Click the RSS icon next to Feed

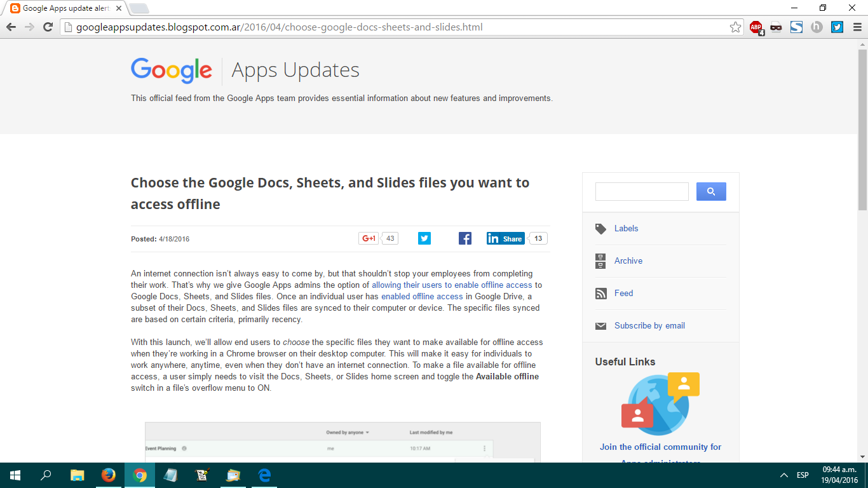point(600,294)
